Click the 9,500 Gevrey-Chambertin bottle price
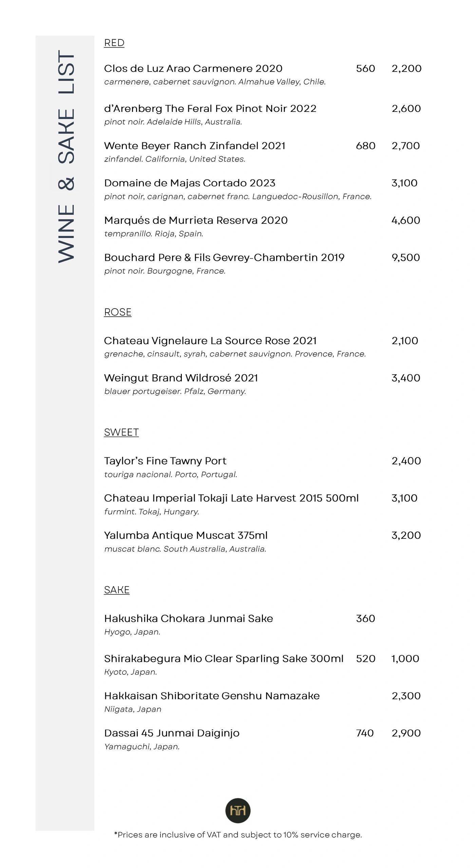 click(405, 258)
